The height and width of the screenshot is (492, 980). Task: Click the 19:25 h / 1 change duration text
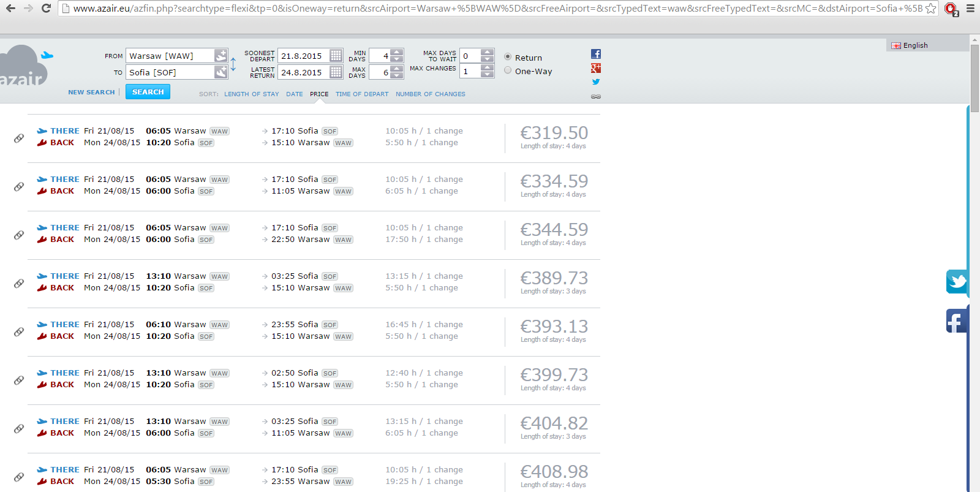[424, 482]
